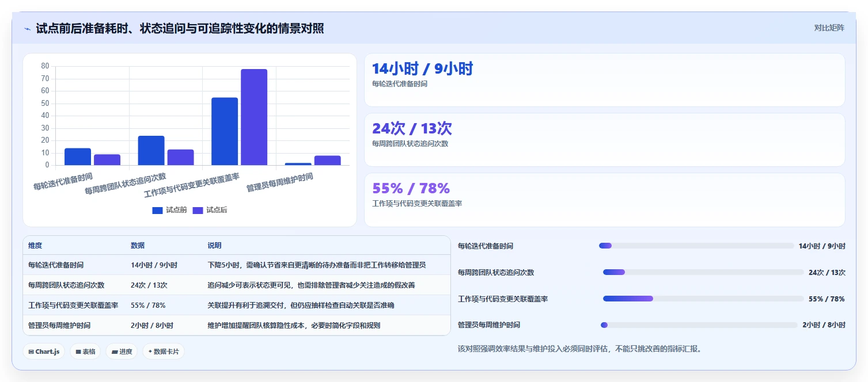This screenshot has height=382, width=868.
Task: Click the icon inside the 表格 chip
Action: [x=78, y=352]
